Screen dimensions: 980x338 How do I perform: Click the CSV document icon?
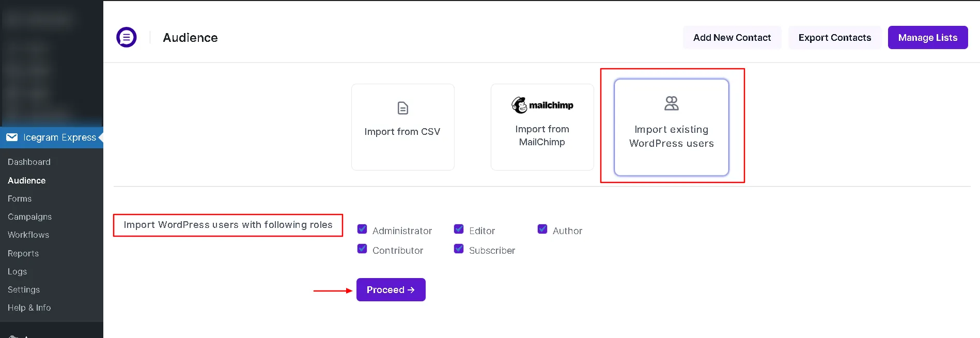403,108
